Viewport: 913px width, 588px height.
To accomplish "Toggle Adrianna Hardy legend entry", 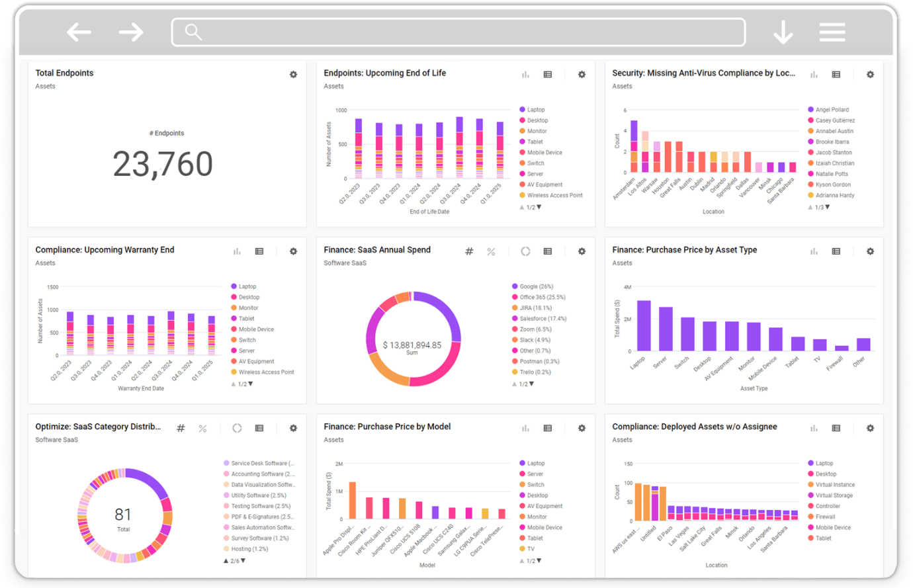I will (x=831, y=195).
